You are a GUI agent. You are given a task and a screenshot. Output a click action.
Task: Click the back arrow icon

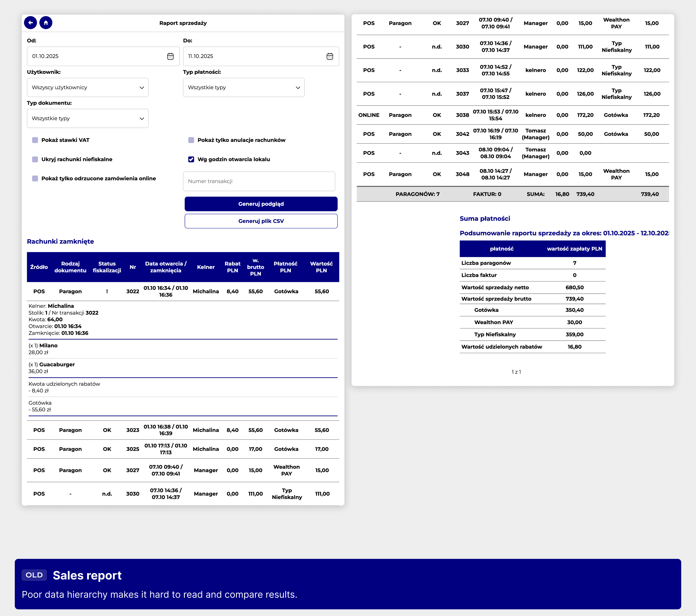coord(30,23)
